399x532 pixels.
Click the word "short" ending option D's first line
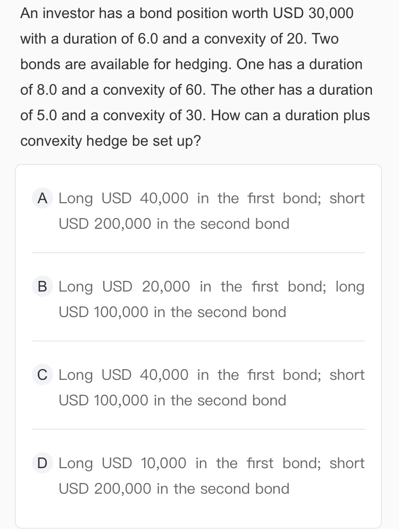click(347, 463)
